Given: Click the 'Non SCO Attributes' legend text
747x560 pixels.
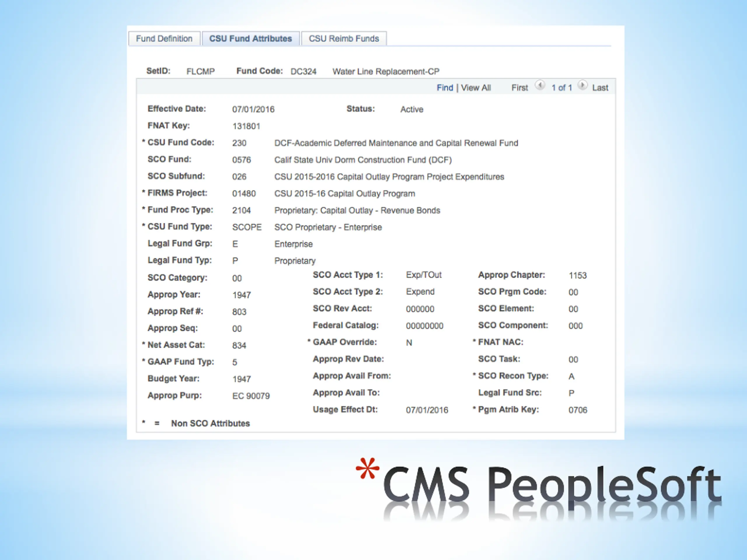Looking at the screenshot, I should tap(210, 423).
